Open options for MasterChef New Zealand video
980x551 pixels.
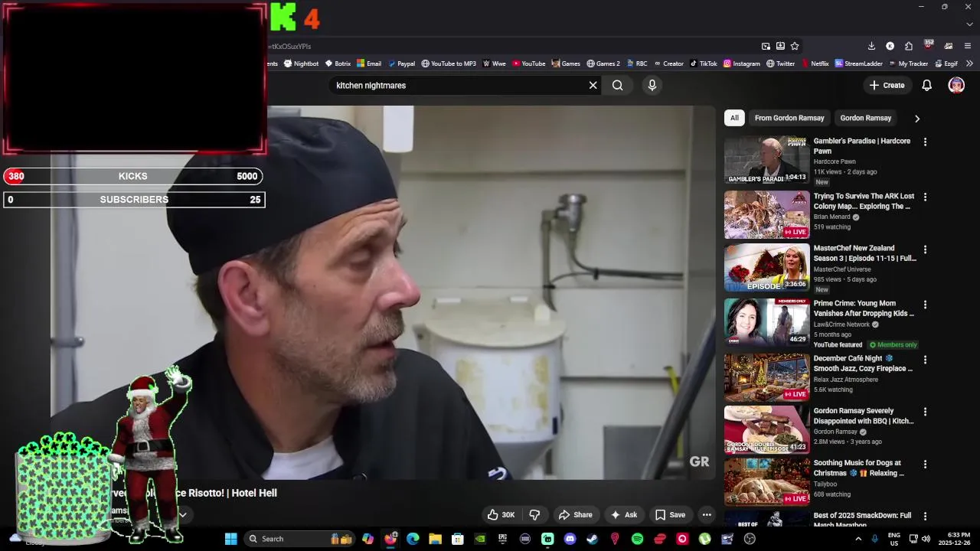[925, 249]
